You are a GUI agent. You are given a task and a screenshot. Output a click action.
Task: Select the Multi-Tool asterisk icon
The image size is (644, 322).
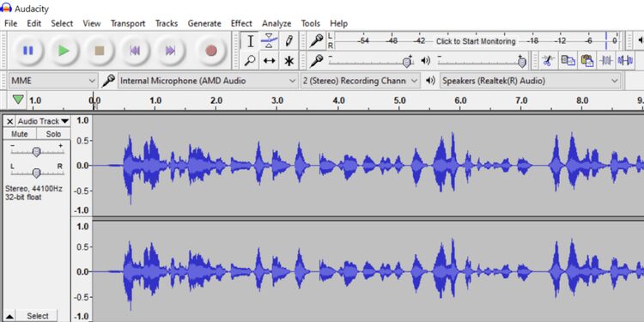[289, 61]
